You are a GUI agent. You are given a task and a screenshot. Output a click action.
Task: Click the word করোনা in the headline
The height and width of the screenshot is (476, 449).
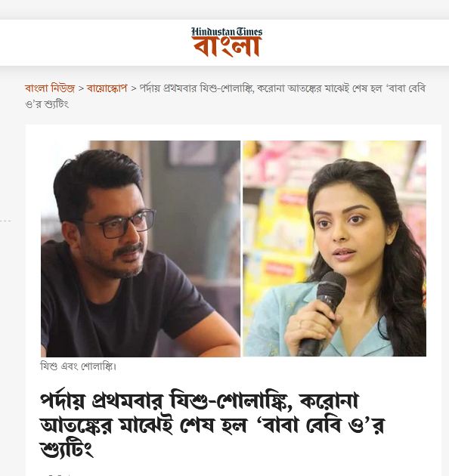[x=329, y=400]
